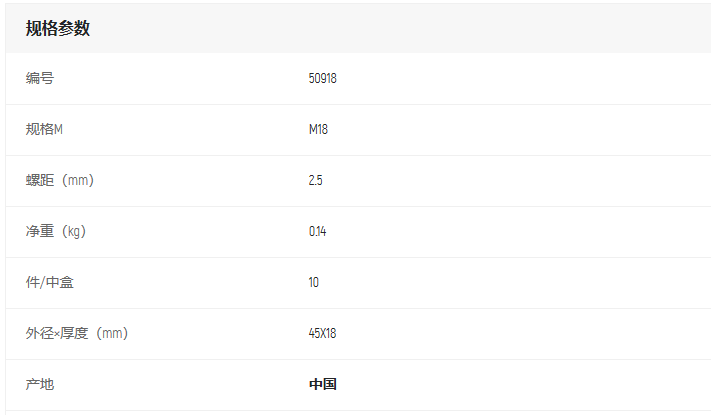Screen dimensions: 711x415
Task: Click the product number 50918
Action: coord(322,78)
